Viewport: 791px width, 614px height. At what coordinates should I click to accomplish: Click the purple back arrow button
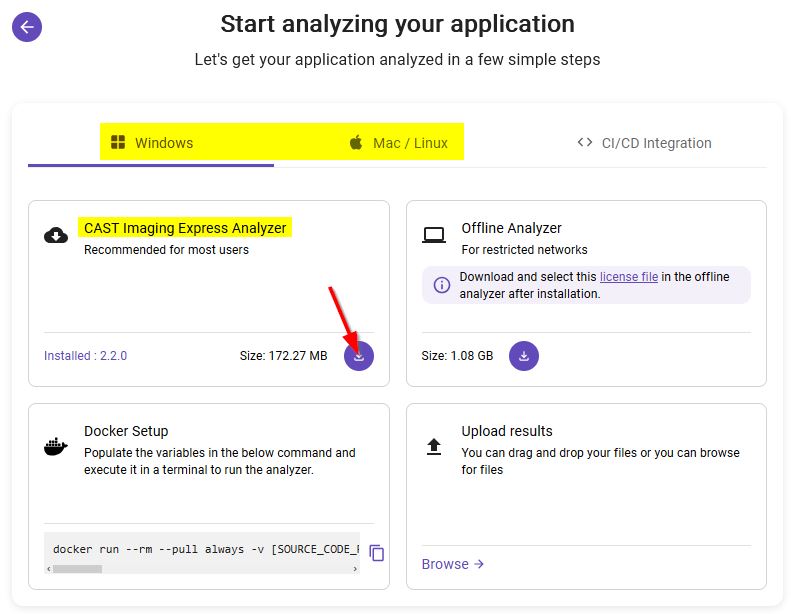pyautogui.click(x=27, y=27)
